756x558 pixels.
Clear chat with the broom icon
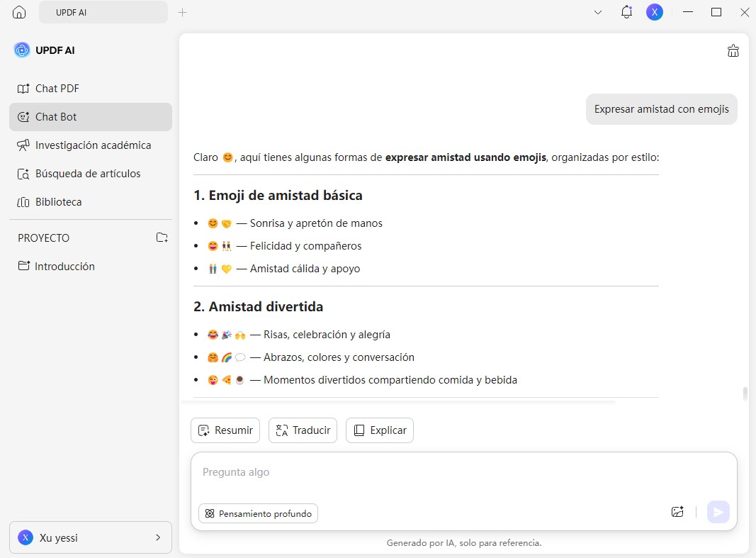733,50
